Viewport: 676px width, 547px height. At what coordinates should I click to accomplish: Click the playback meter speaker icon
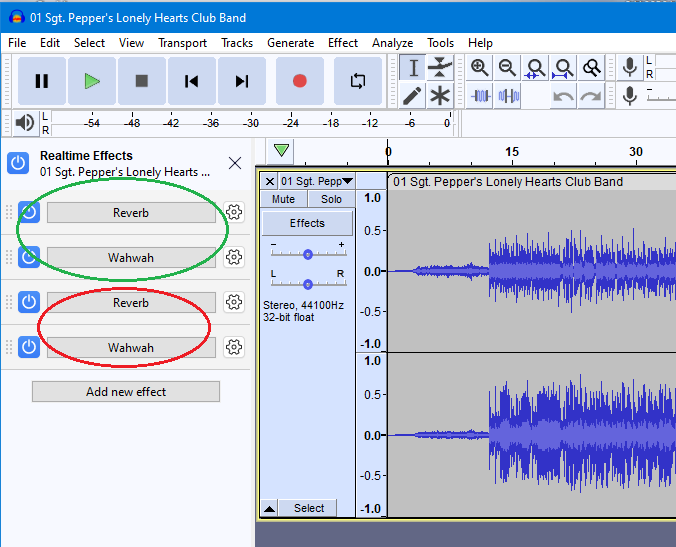(x=25, y=123)
